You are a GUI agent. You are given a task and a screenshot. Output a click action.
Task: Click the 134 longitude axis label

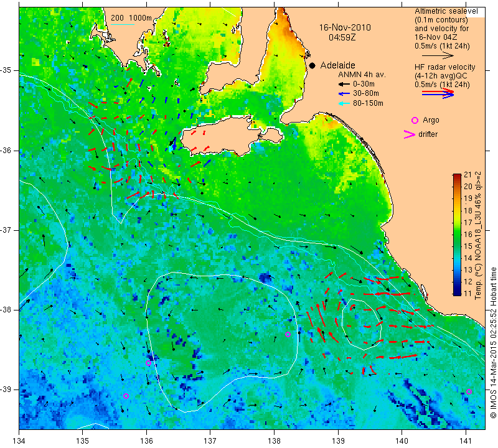(x=19, y=441)
